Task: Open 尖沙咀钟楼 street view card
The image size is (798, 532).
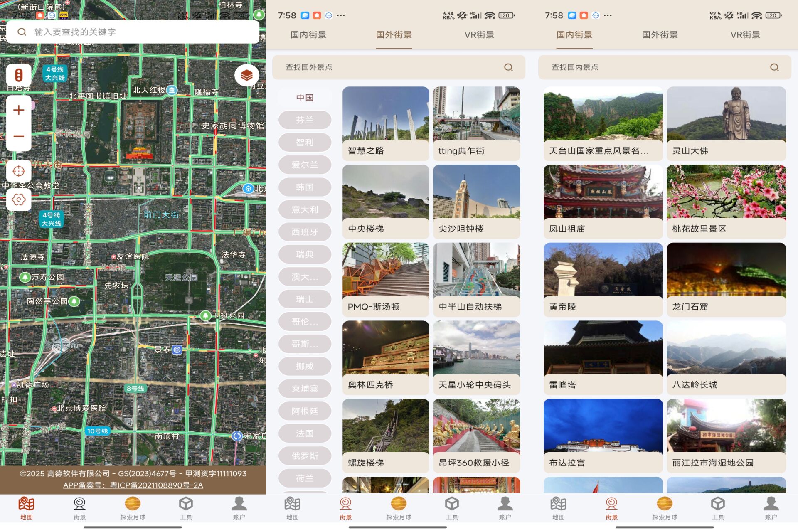Action: pos(476,201)
